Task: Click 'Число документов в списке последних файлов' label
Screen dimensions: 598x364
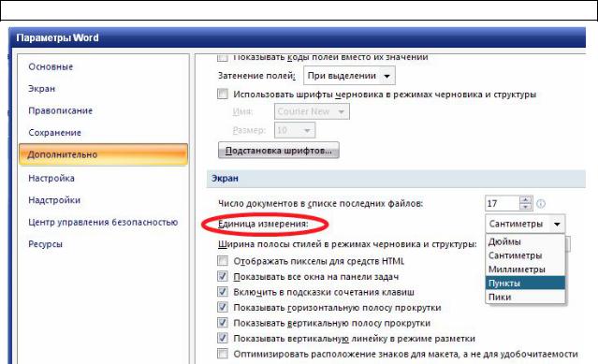Action: [x=320, y=204]
